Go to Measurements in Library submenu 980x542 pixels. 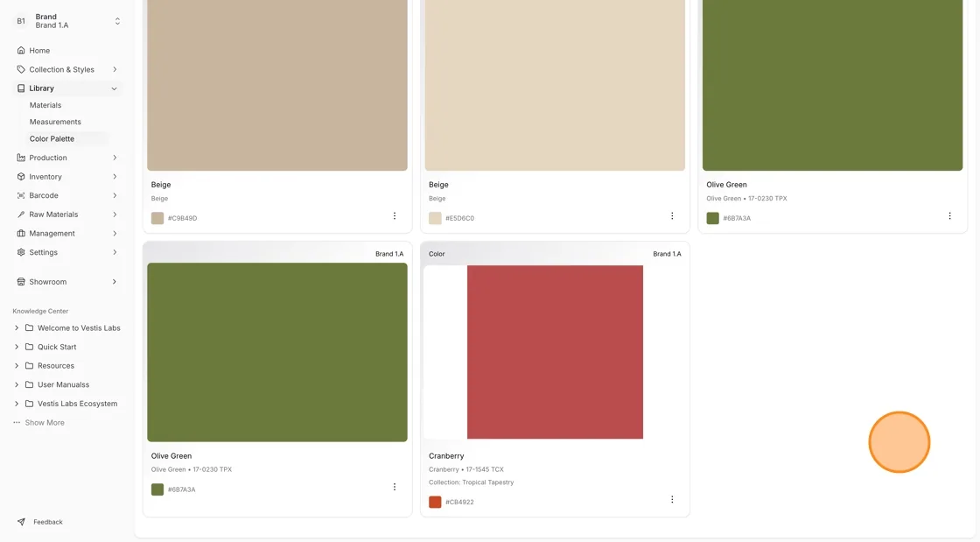click(x=55, y=122)
